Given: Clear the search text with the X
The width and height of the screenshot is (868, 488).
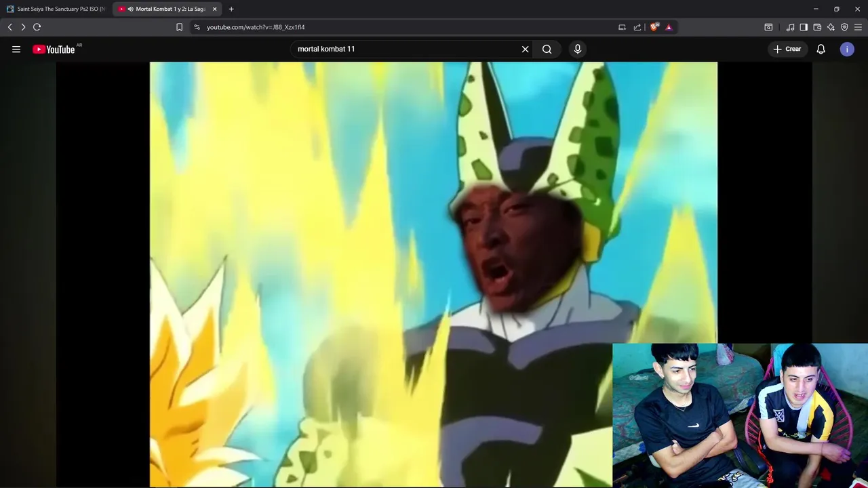Looking at the screenshot, I should [x=525, y=49].
